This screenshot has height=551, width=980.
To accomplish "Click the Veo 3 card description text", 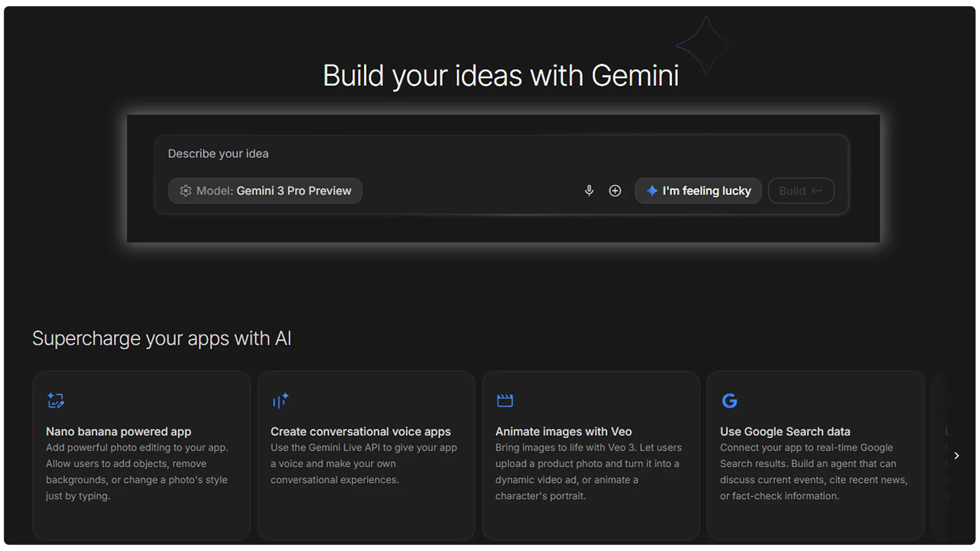I will tap(589, 472).
